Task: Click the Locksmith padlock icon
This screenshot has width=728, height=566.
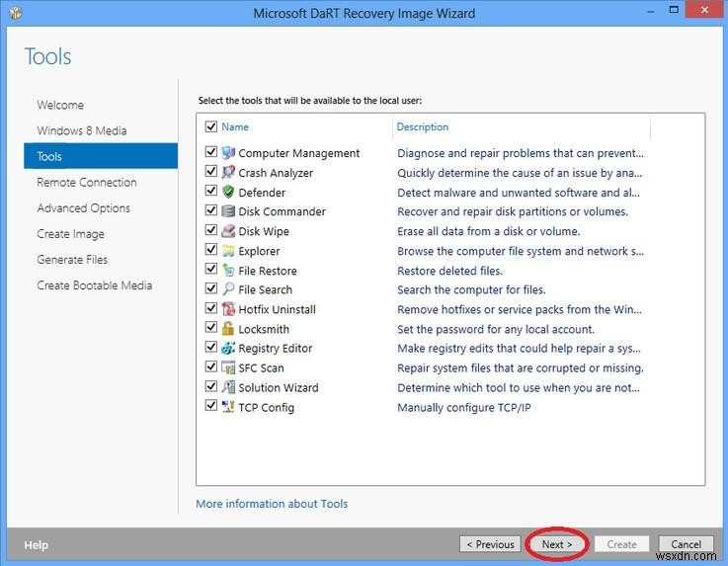Action: (228, 329)
